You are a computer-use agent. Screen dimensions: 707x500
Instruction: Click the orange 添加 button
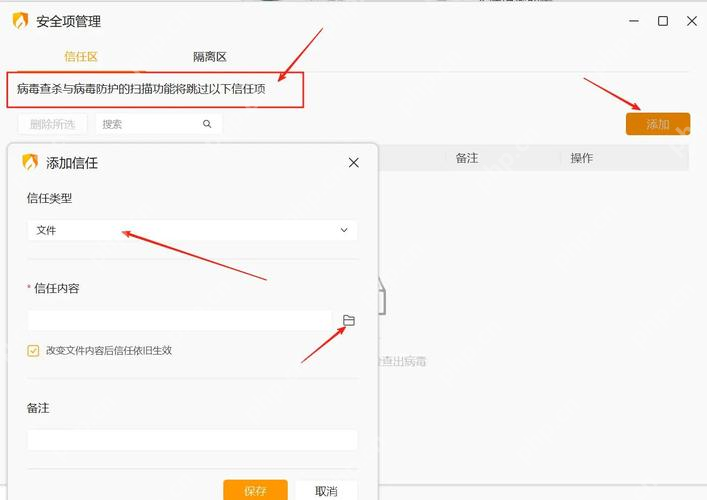click(x=658, y=124)
